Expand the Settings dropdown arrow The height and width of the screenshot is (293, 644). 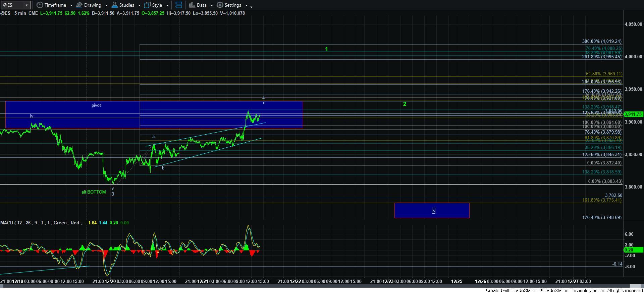[x=246, y=6]
